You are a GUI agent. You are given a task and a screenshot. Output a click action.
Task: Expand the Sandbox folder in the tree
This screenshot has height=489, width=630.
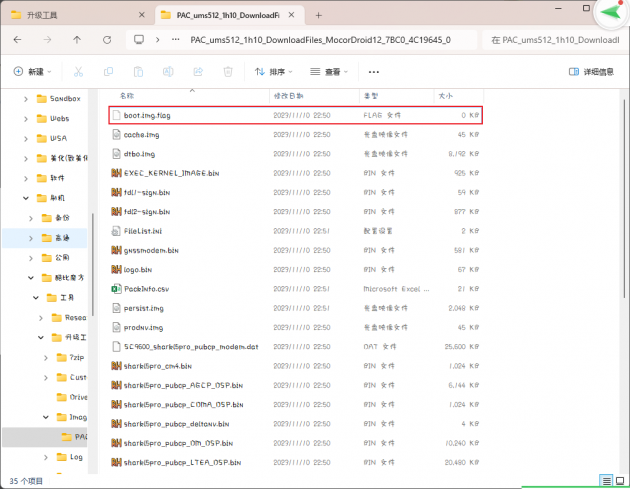pos(27,99)
